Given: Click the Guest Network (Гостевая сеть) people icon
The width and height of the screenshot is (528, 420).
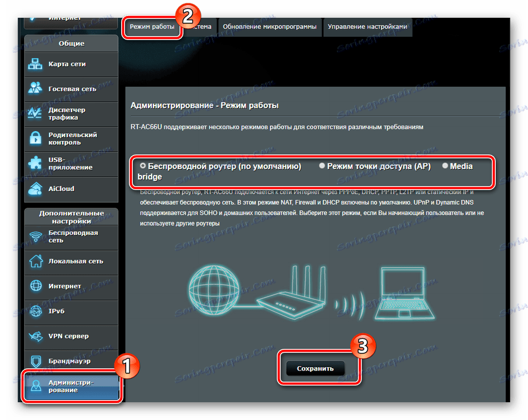Looking at the screenshot, I should pyautogui.click(x=35, y=88).
